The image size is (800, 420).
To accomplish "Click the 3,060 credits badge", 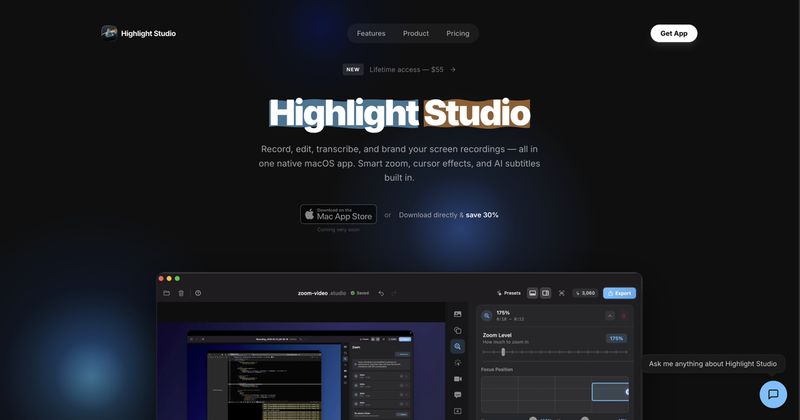I will click(585, 293).
